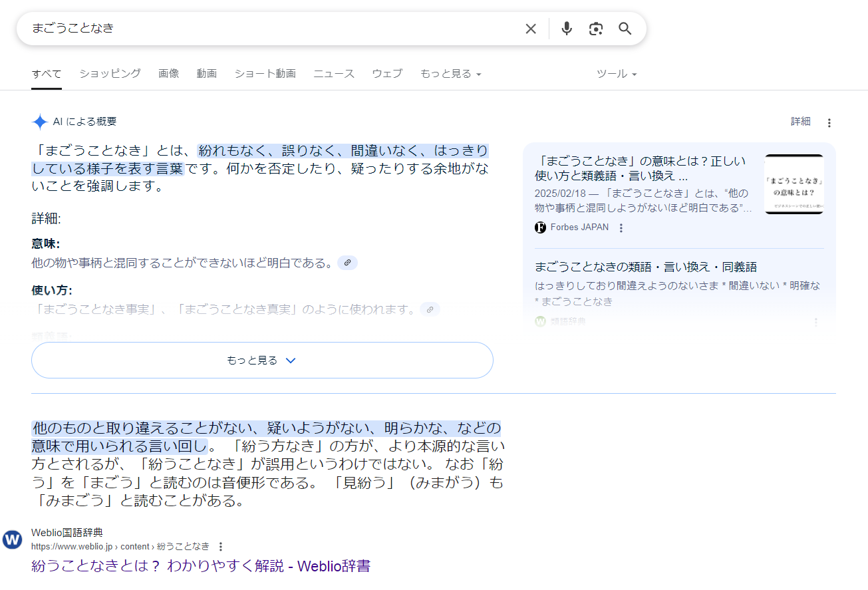Go to the ウェブ tab
This screenshot has width=868, height=590.
point(387,74)
